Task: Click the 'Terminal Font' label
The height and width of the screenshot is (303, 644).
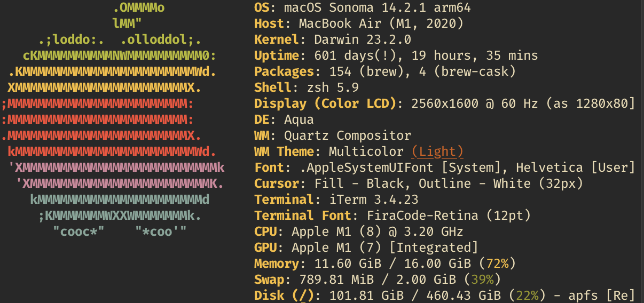Action: coord(303,216)
